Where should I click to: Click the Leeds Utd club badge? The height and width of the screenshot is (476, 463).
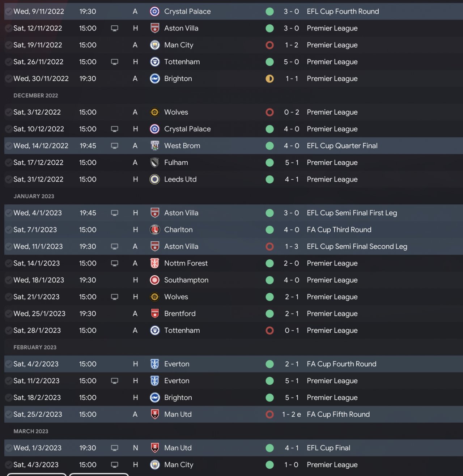coord(155,179)
